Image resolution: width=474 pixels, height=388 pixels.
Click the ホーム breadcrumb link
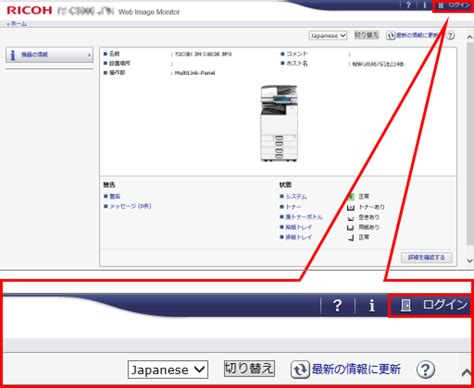[x=18, y=24]
